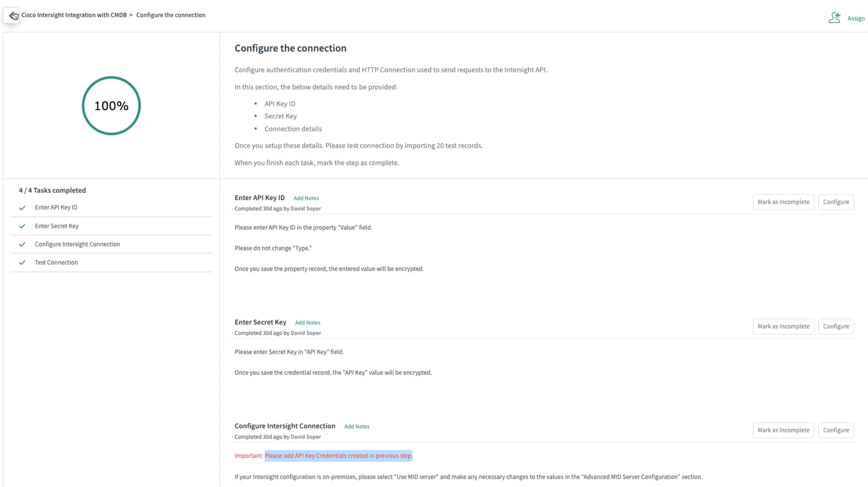Click the 100% progress circle

click(x=111, y=106)
